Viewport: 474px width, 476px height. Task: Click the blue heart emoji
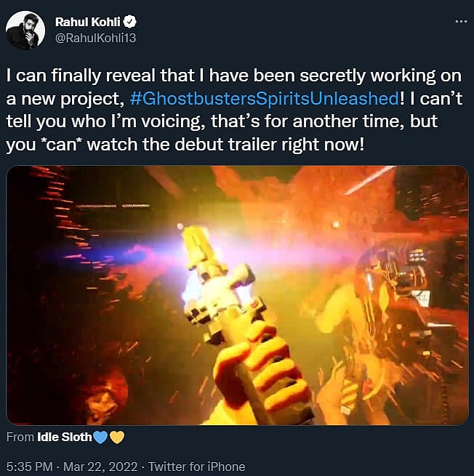pyautogui.click(x=100, y=437)
